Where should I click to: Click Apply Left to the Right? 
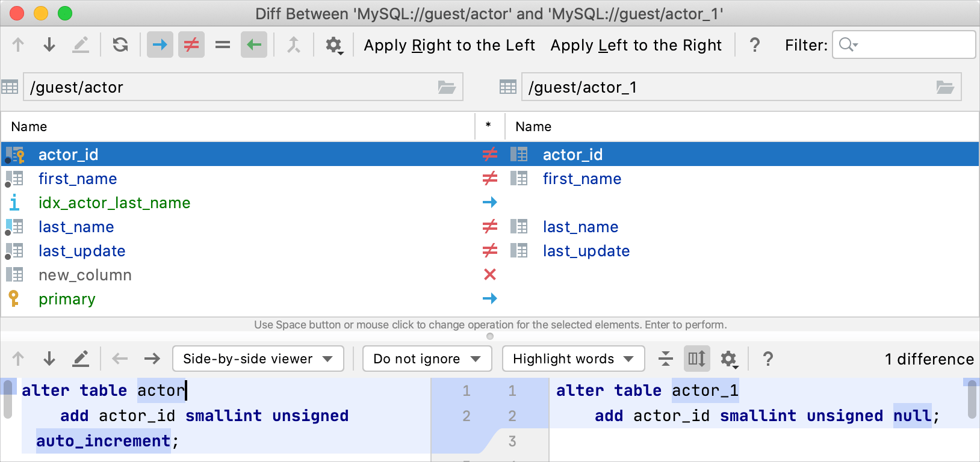pos(636,45)
